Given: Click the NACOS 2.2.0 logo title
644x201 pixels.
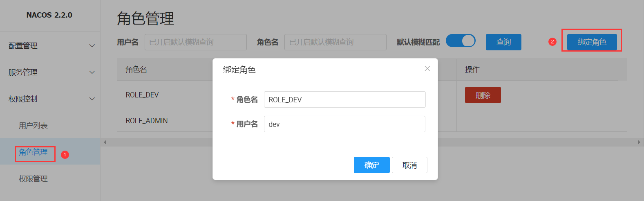Looking at the screenshot, I should pyautogui.click(x=49, y=15).
